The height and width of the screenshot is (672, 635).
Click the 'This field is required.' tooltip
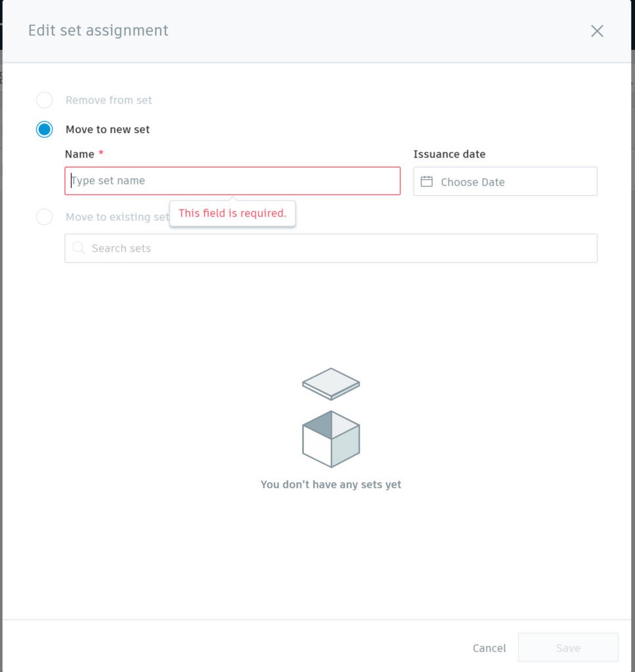232,213
